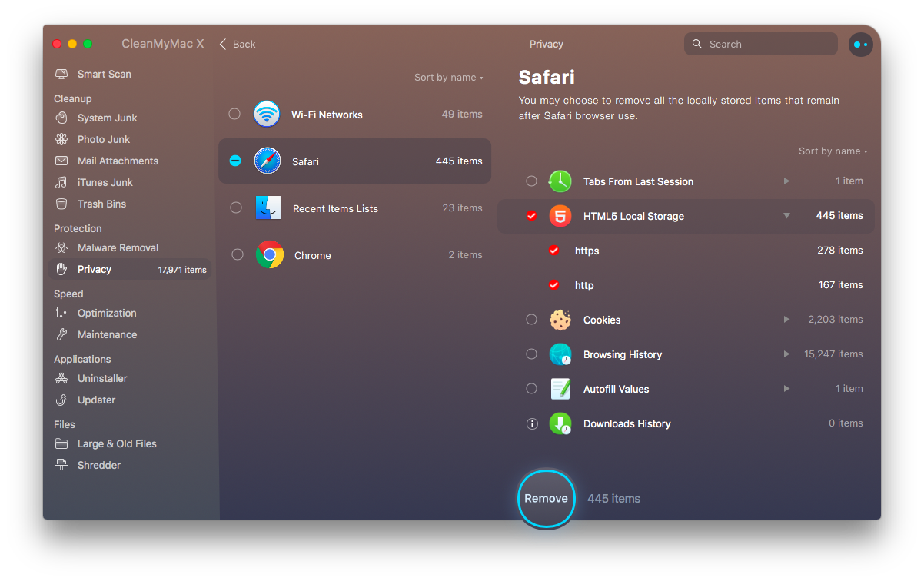Expand Tabs From Last Session arrow

pos(786,181)
